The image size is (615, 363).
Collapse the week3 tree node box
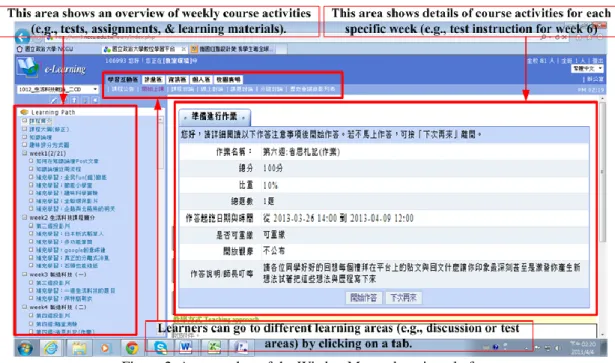pos(24,274)
